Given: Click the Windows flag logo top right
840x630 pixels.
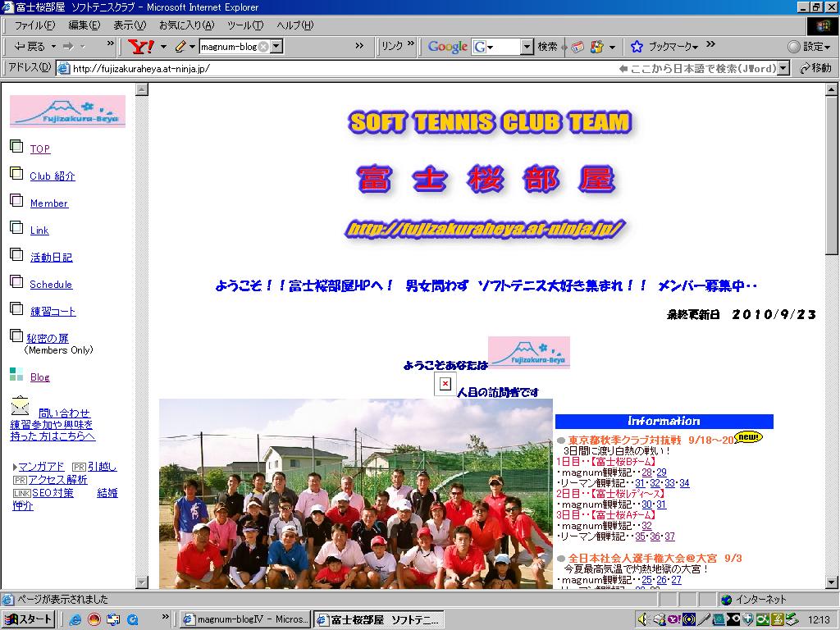Looking at the screenshot, I should point(822,25).
